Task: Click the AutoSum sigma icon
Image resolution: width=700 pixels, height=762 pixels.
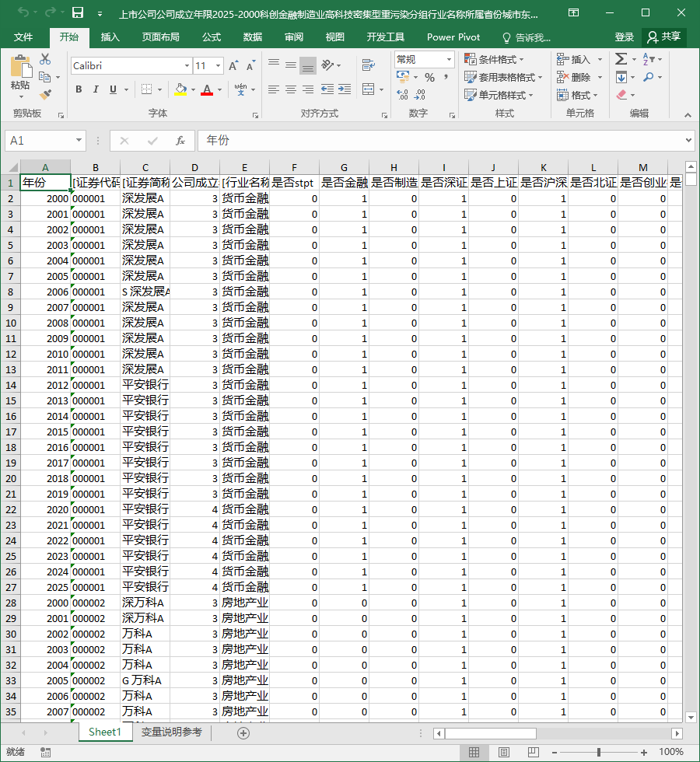Action: pyautogui.click(x=621, y=59)
